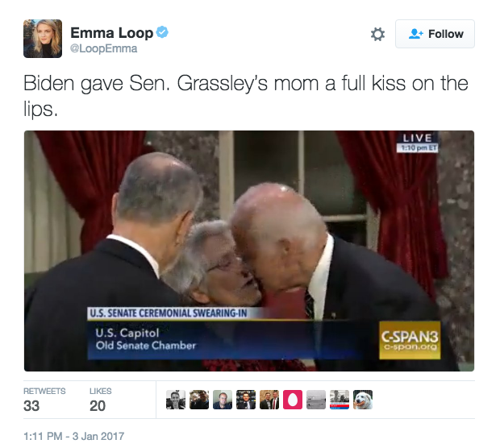Click the pink egg avatar
The image size is (500, 448).
pos(293,400)
